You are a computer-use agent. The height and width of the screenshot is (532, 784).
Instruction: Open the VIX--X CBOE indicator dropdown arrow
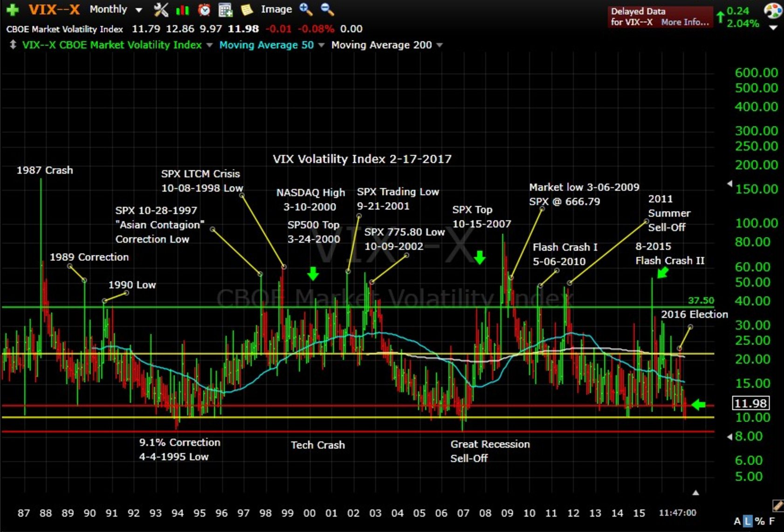(209, 45)
